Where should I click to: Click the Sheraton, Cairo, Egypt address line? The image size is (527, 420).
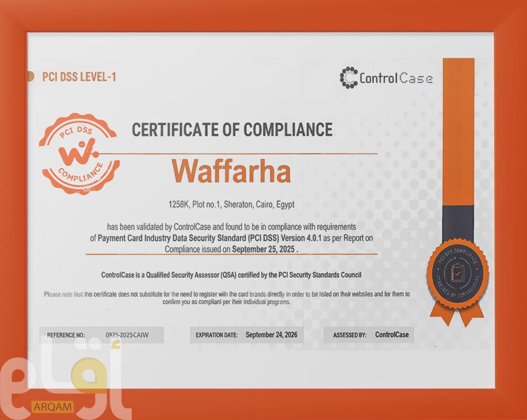pyautogui.click(x=231, y=204)
